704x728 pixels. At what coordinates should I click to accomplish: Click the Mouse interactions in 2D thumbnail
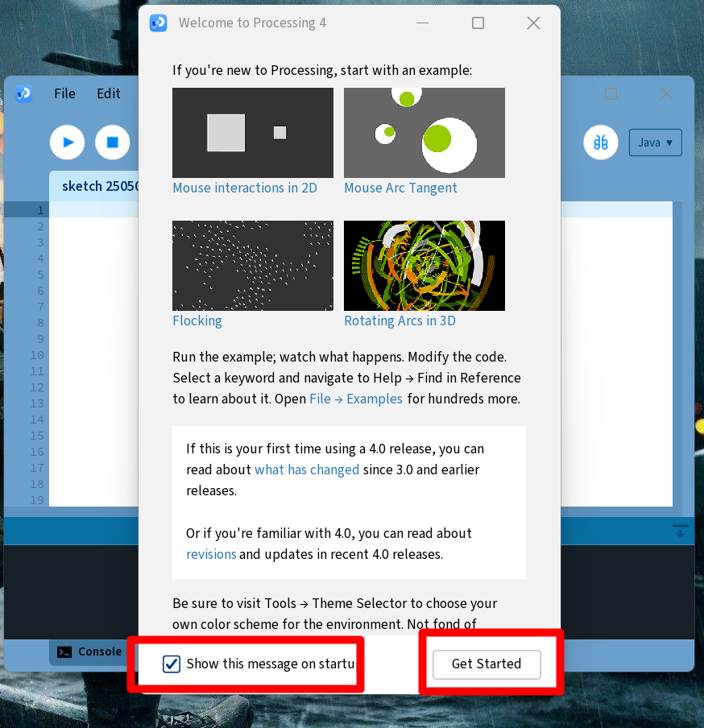pyautogui.click(x=253, y=133)
